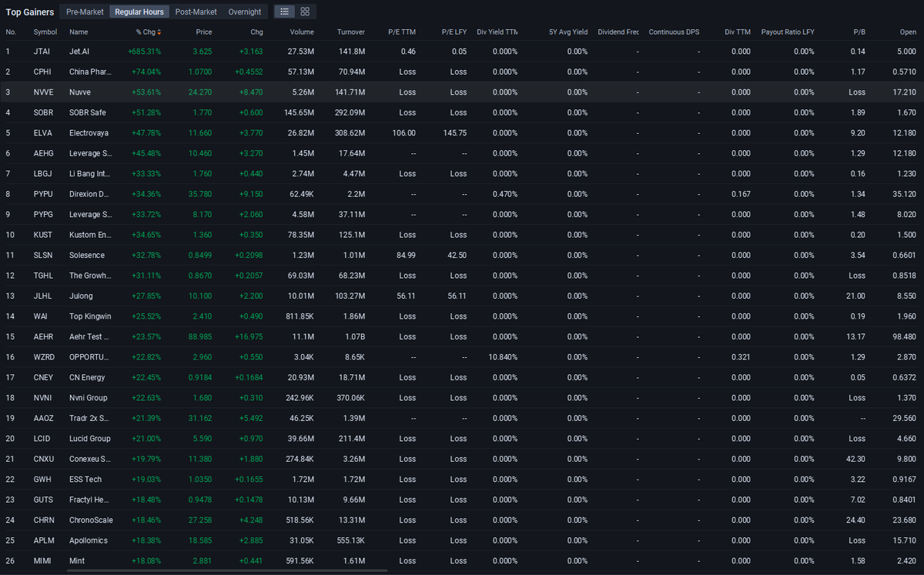Image resolution: width=924 pixels, height=575 pixels.
Task: Select AEHR symbol
Action: click(x=44, y=336)
